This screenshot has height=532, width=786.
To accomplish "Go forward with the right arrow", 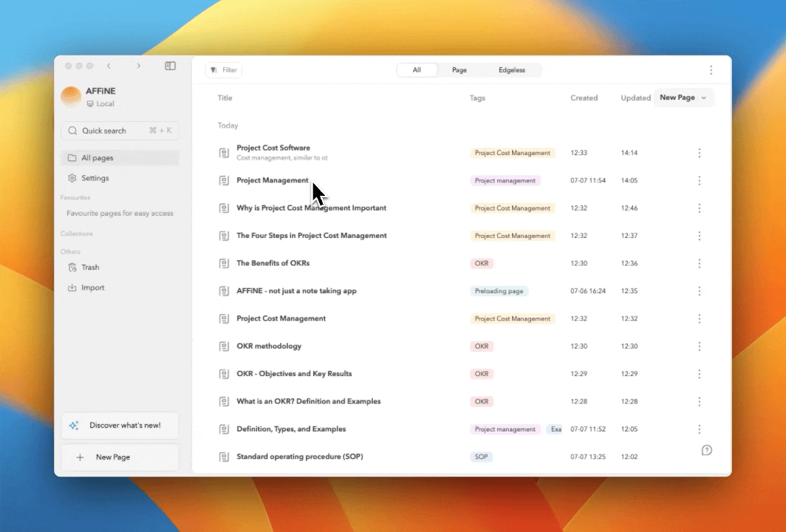I will pyautogui.click(x=138, y=66).
